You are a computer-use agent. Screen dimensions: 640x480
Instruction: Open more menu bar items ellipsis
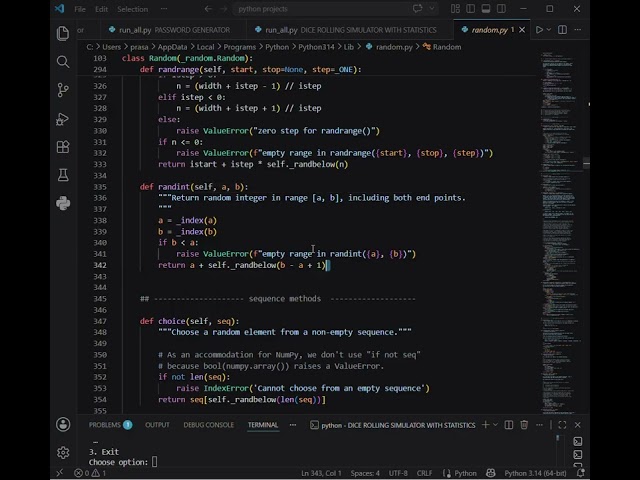pyautogui.click(x=164, y=9)
